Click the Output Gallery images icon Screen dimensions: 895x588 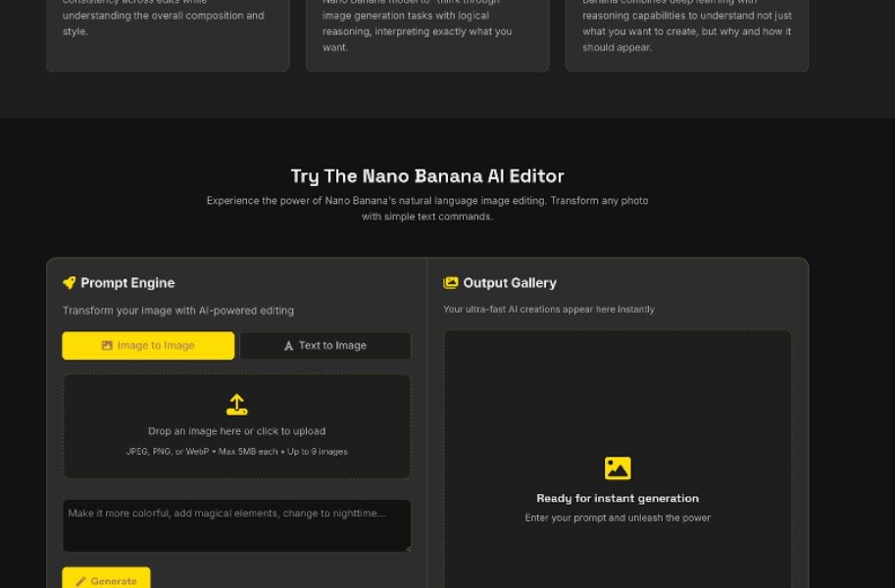[451, 283]
